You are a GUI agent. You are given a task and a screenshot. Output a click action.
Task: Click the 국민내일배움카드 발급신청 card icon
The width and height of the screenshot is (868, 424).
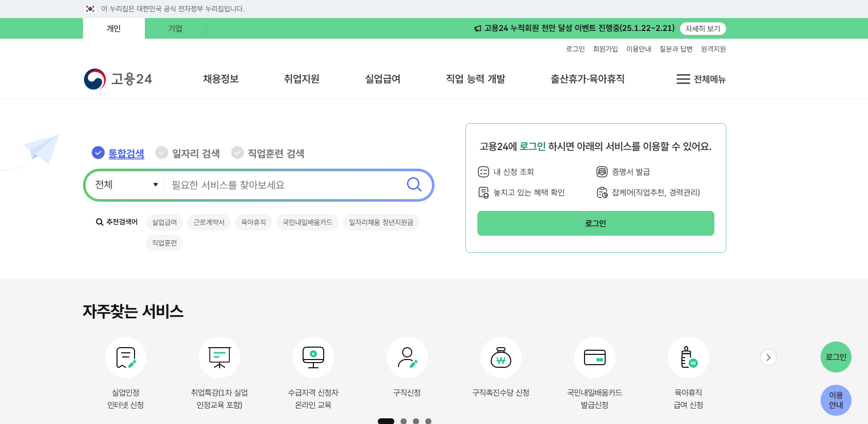tap(595, 357)
